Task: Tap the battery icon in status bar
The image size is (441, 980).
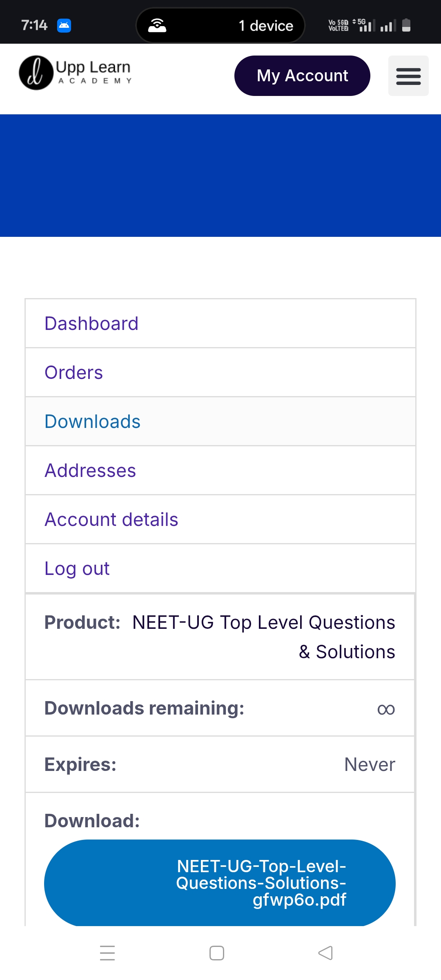Action: [x=406, y=25]
